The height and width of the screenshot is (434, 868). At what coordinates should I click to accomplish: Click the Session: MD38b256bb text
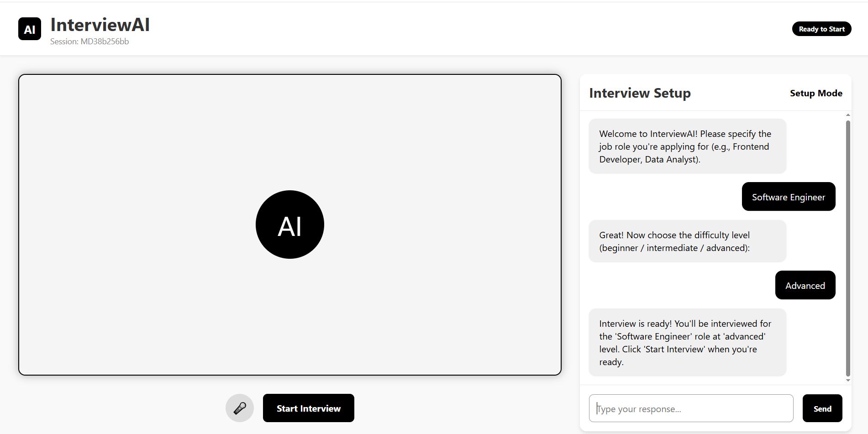89,42
